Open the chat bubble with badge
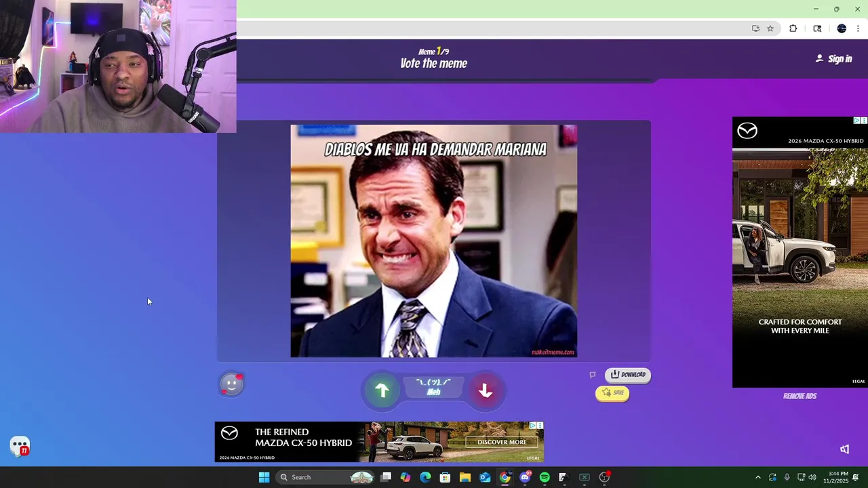This screenshot has height=488, width=868. tap(20, 446)
